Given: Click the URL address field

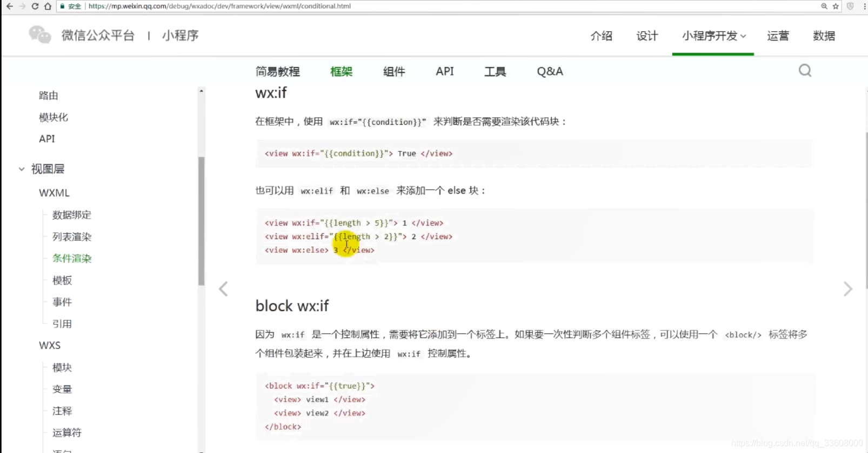Looking at the screenshot, I should pos(449,6).
